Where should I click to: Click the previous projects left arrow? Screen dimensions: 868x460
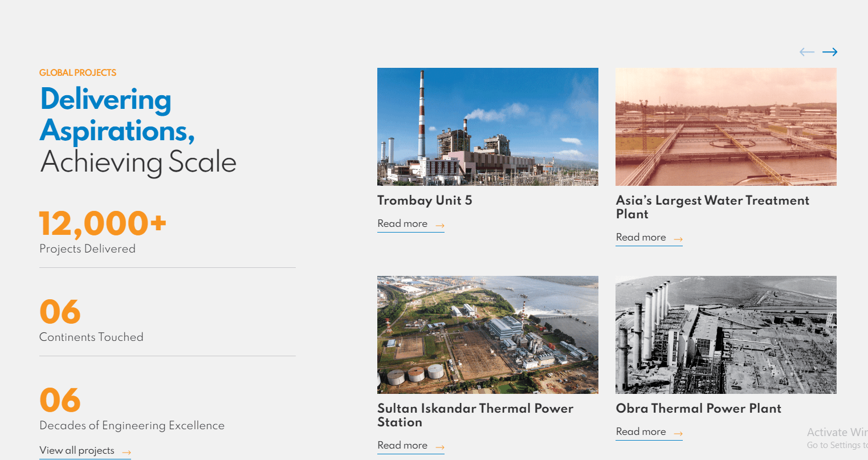[x=807, y=52]
